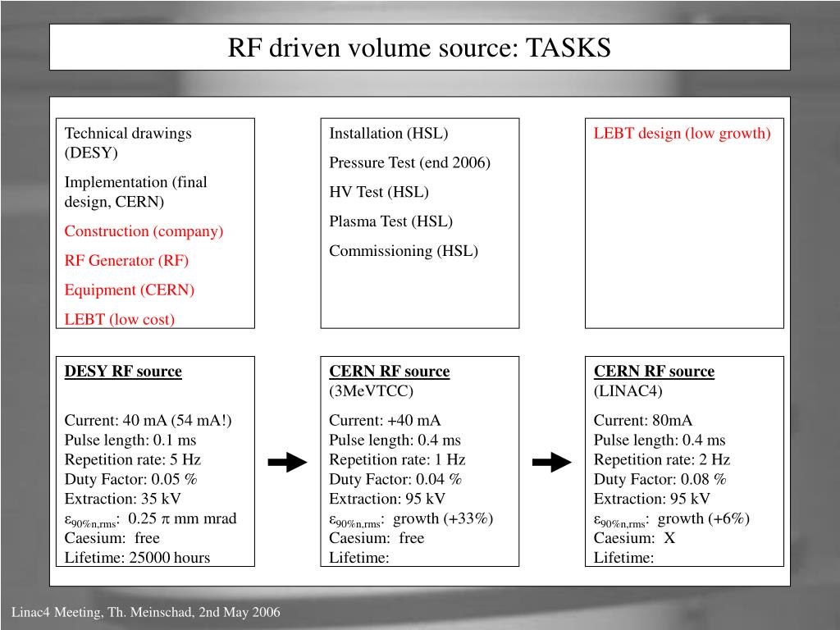Select 'Installation (HSL)' task
Screen dimensions: 840x630
coord(388,134)
